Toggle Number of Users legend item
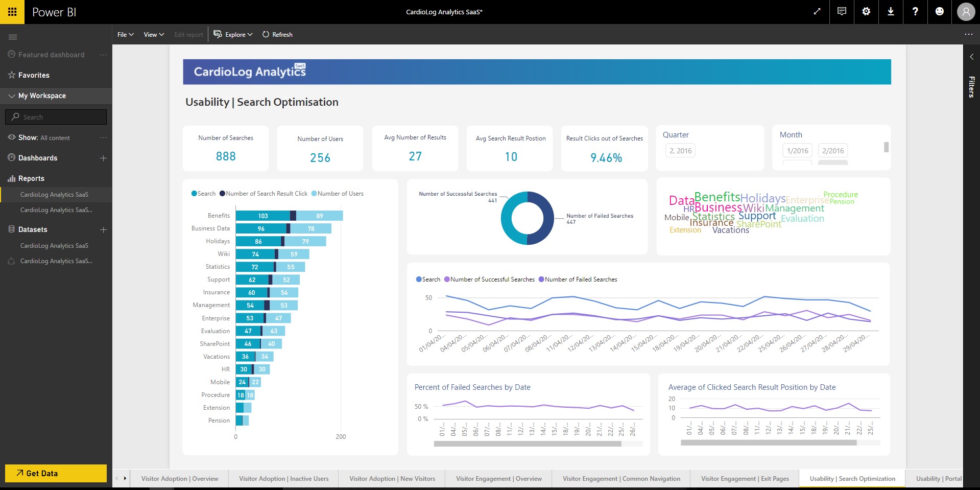 338,194
